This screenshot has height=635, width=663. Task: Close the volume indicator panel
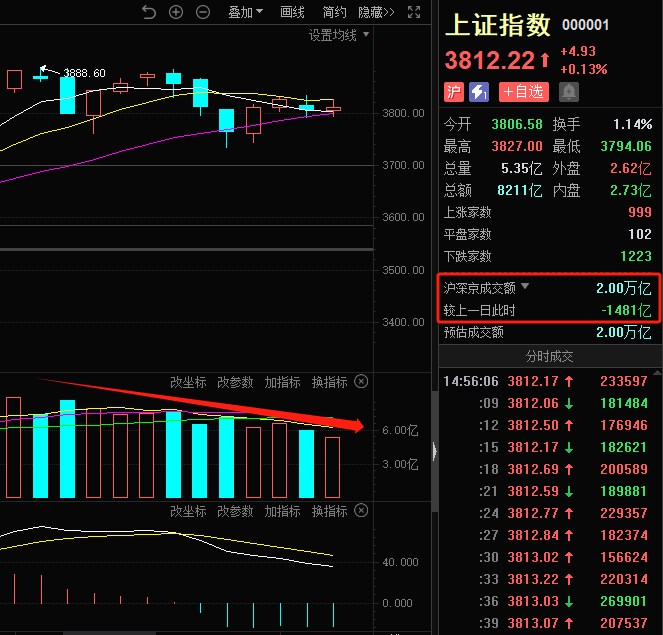pos(361,381)
